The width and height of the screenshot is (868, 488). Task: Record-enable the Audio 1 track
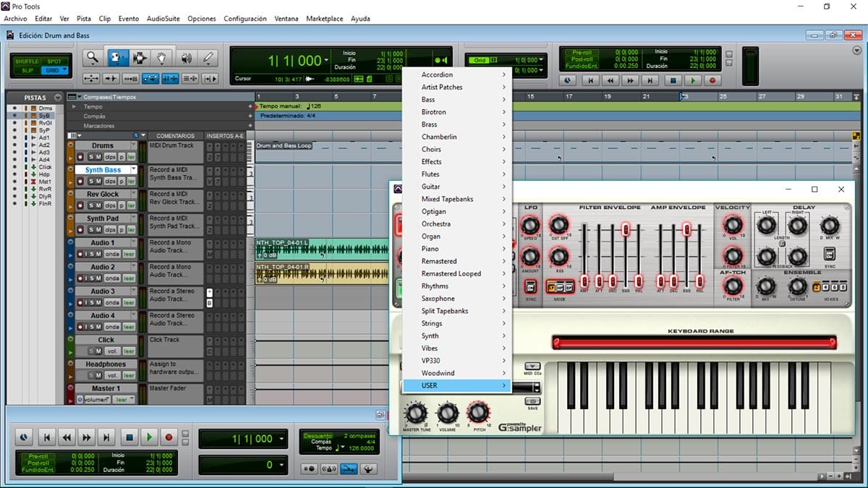pyautogui.click(x=80, y=254)
